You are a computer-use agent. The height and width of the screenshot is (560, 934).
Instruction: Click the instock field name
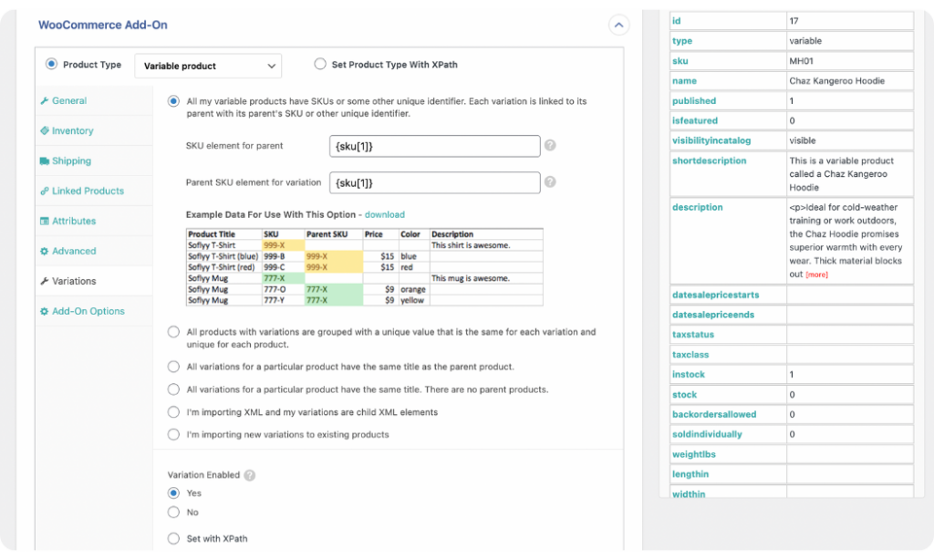[688, 374]
